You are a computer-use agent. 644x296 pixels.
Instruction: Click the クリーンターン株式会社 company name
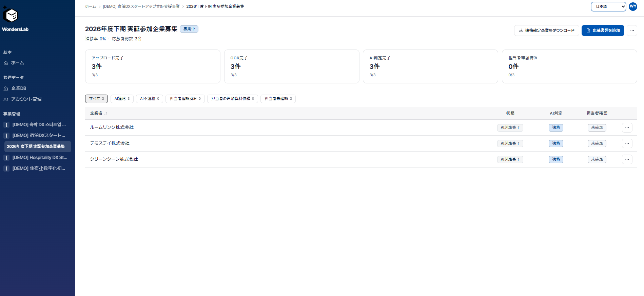114,159
